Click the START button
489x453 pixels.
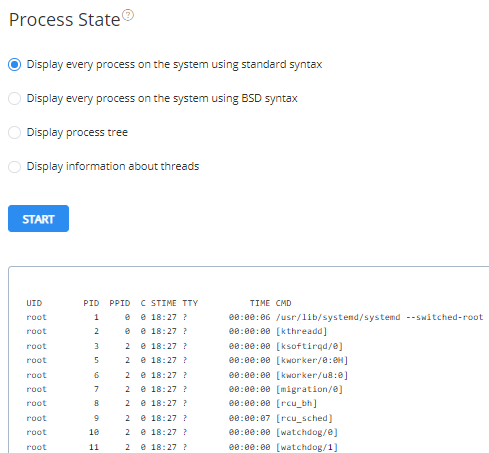coord(38,219)
